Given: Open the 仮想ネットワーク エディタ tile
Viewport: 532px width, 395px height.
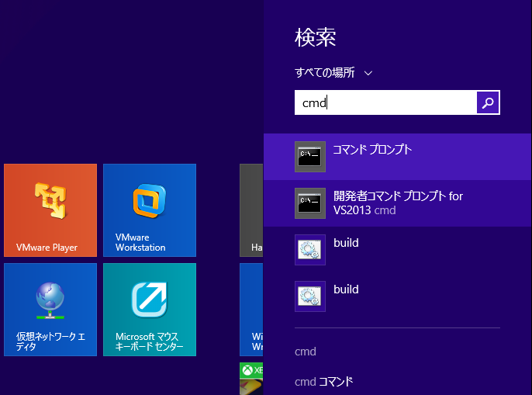Looking at the screenshot, I should 50,309.
